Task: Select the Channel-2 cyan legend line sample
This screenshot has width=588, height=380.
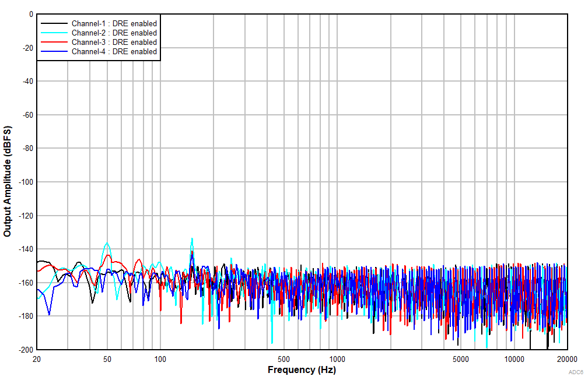Action: pos(55,33)
